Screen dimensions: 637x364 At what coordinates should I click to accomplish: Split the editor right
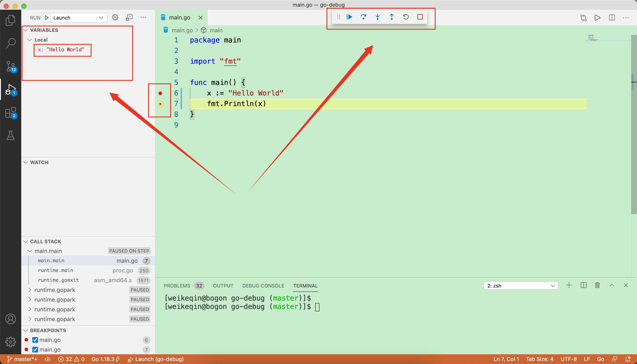[612, 17]
